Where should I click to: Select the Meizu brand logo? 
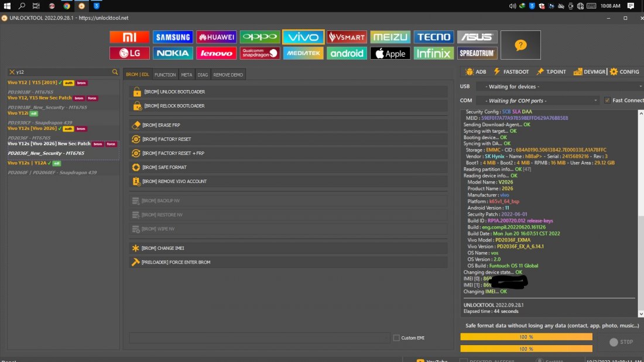390,37
